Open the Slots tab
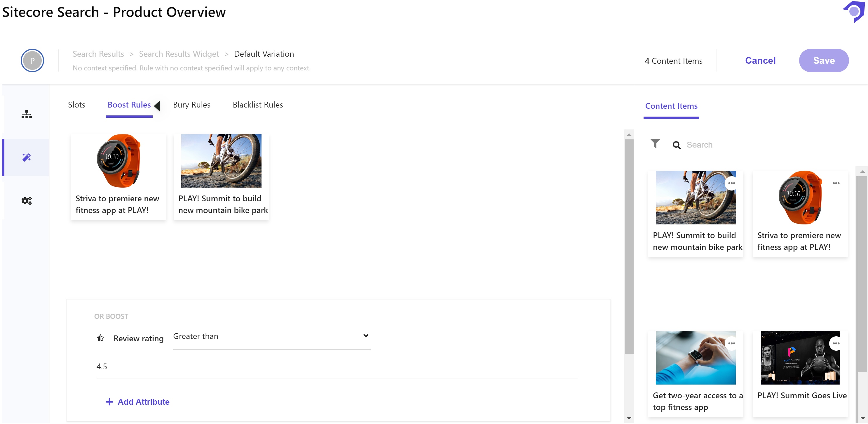The height and width of the screenshot is (424, 868). click(x=76, y=105)
